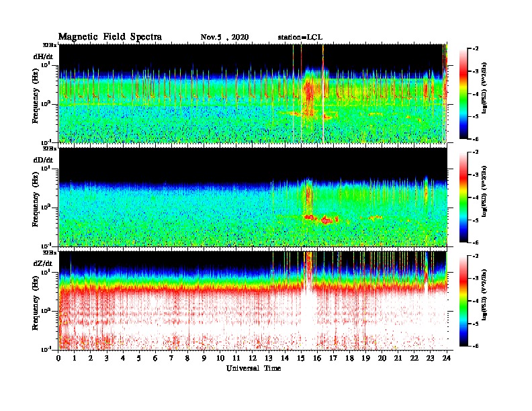Click hour 18 on the Universal Time axis
Screen dimensions: 532x411
[349, 358]
